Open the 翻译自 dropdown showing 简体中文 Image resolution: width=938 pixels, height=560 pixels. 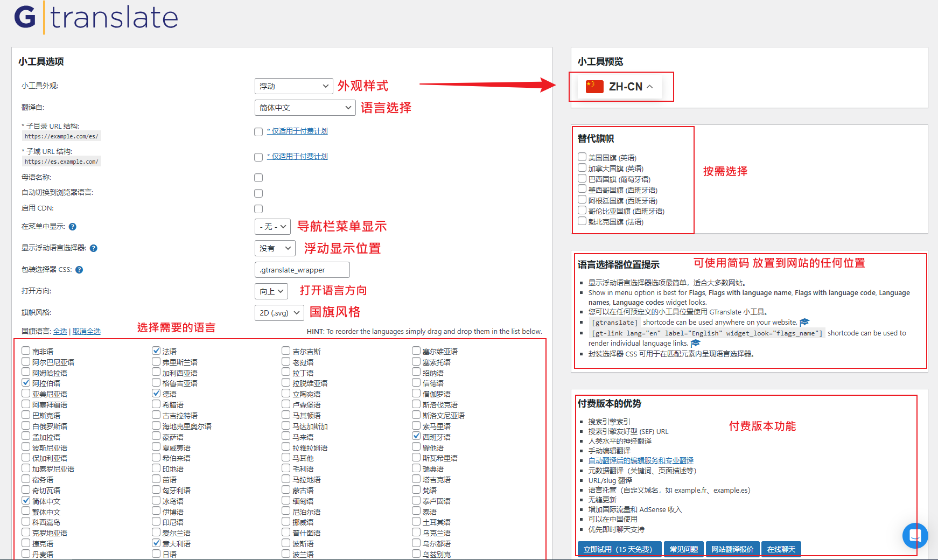(x=305, y=108)
